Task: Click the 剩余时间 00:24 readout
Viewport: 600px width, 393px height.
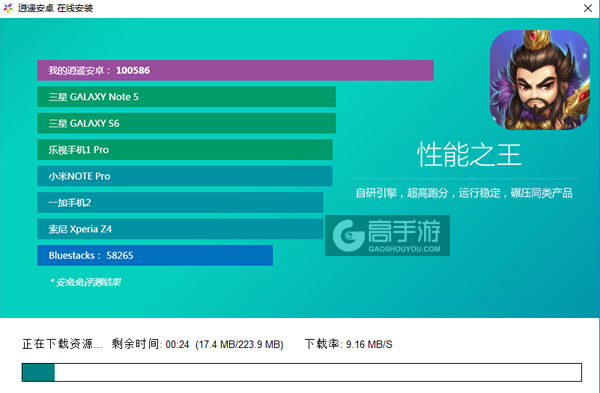Action: [x=150, y=344]
